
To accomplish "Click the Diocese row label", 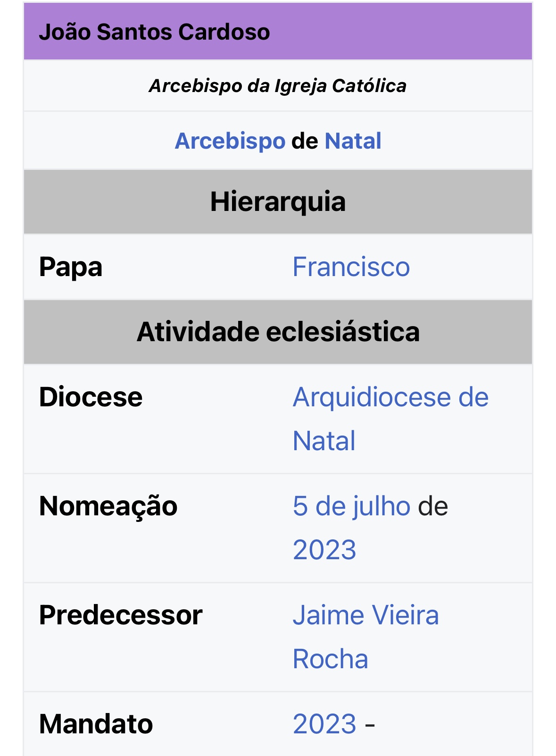I will (x=91, y=397).
